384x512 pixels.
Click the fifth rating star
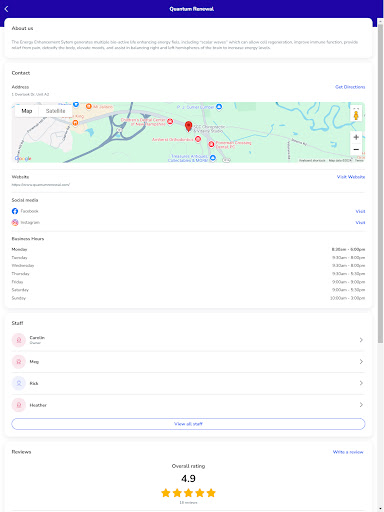211,493
